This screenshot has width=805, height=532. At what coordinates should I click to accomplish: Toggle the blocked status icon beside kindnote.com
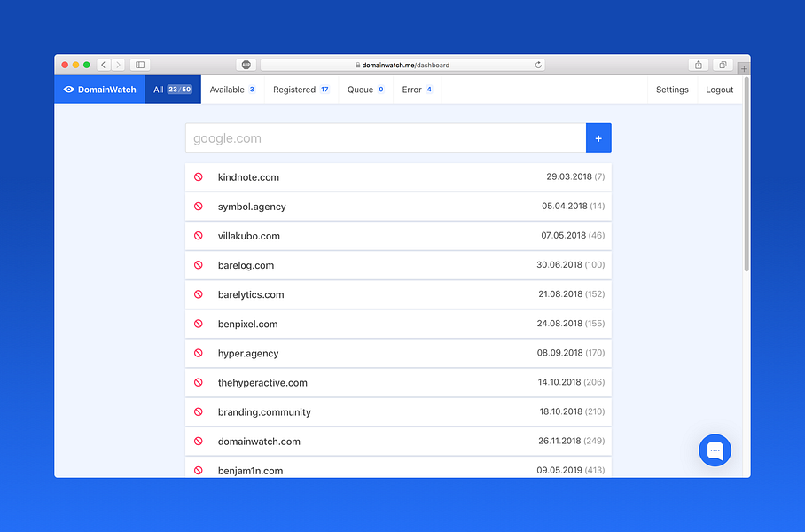click(199, 176)
